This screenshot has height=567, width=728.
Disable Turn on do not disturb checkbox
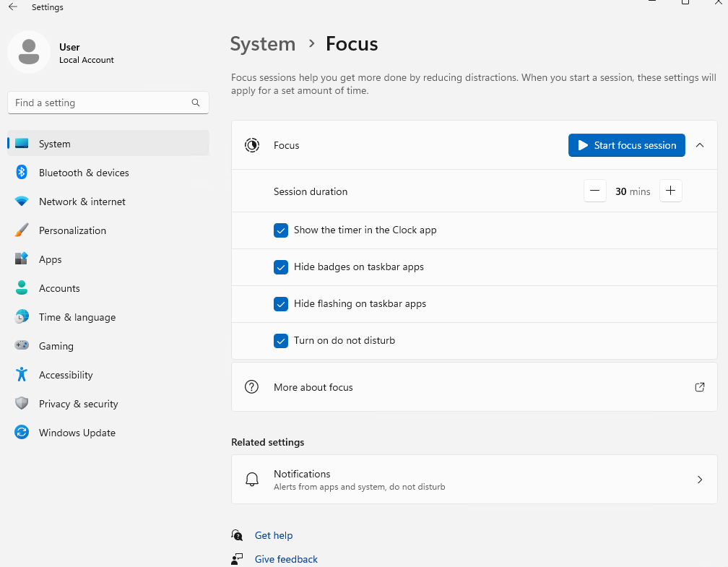tap(281, 341)
